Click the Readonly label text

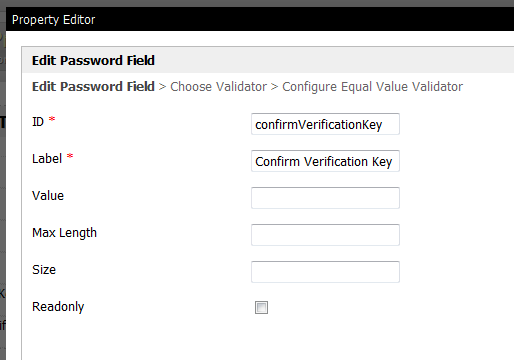point(58,307)
